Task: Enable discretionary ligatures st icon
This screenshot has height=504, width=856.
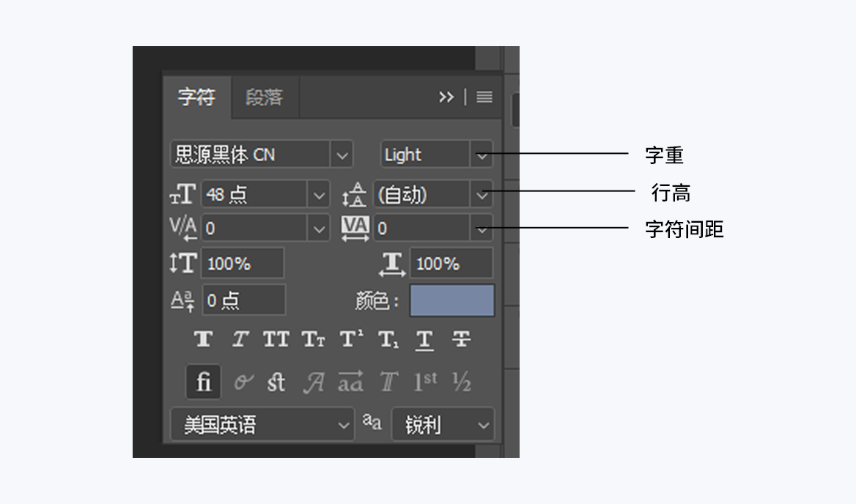Action: [276, 382]
